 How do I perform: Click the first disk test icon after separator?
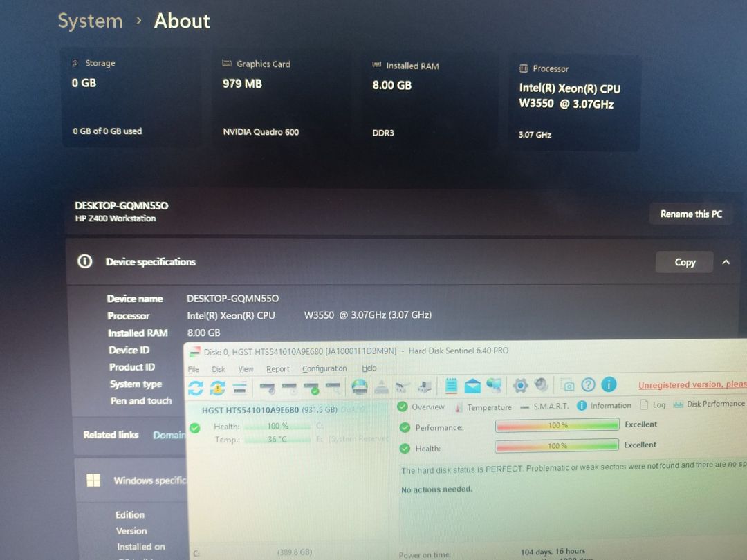267,388
